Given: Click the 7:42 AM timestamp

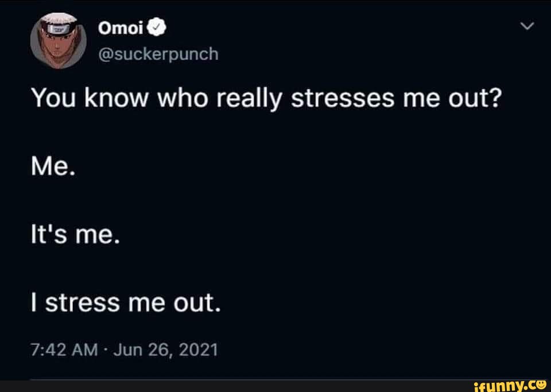Looking at the screenshot, I should 61,349.
